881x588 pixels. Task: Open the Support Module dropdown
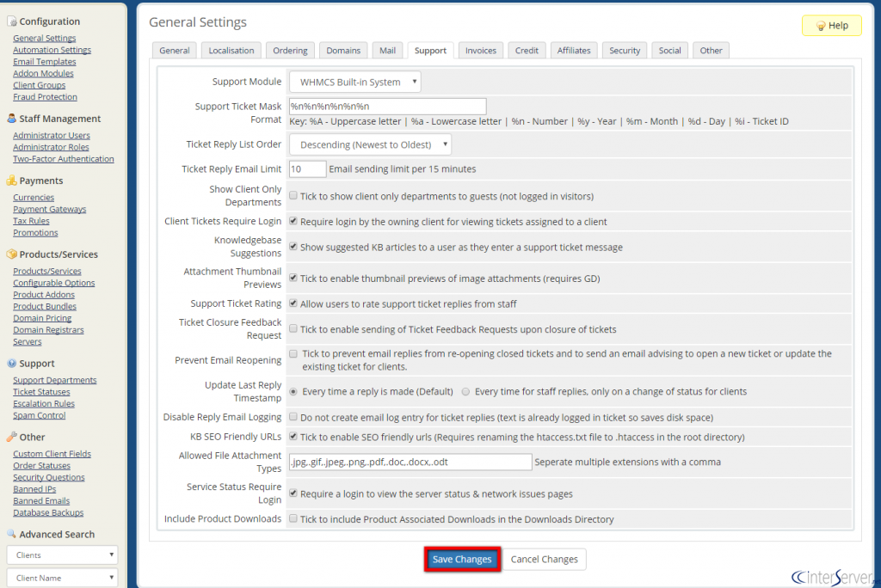(x=355, y=82)
